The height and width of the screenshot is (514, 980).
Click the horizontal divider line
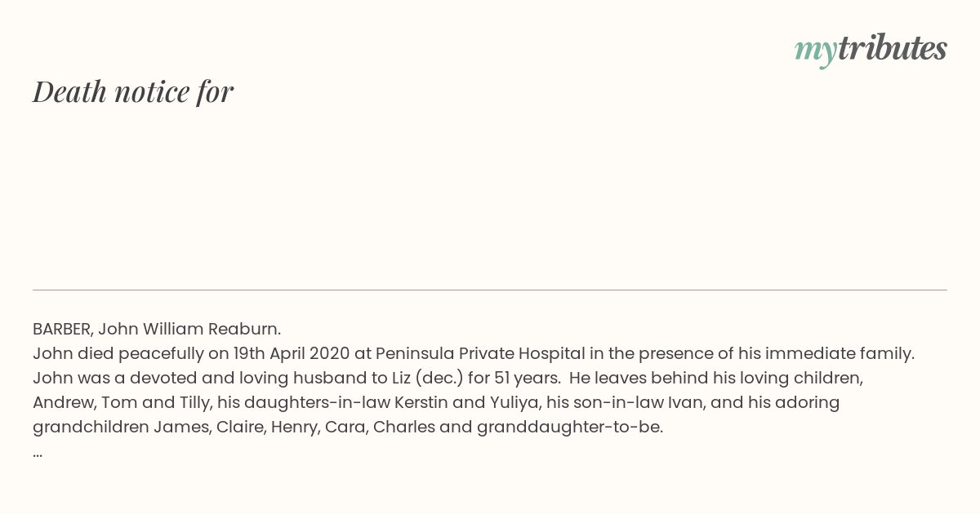[x=490, y=290]
